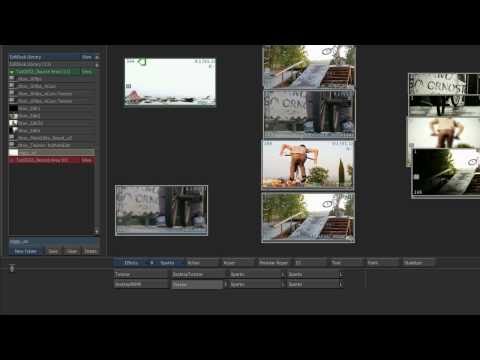Select the shirtless man clip in middle stack

click(308, 165)
